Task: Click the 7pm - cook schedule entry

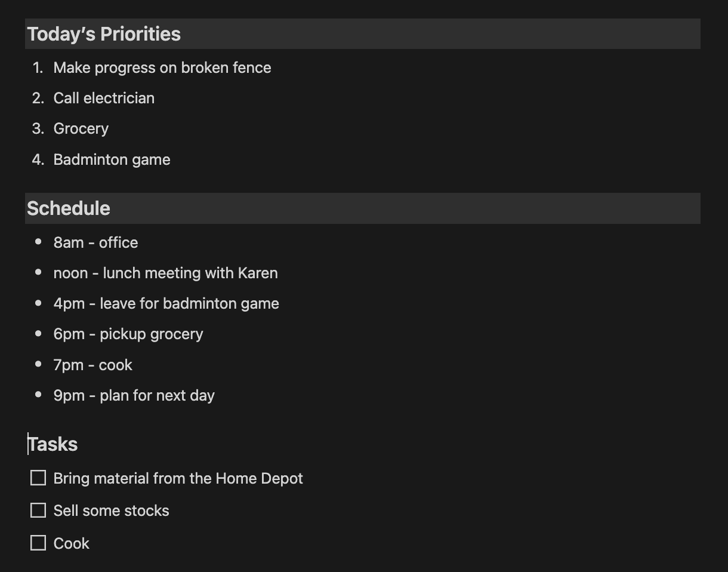Action: click(92, 365)
